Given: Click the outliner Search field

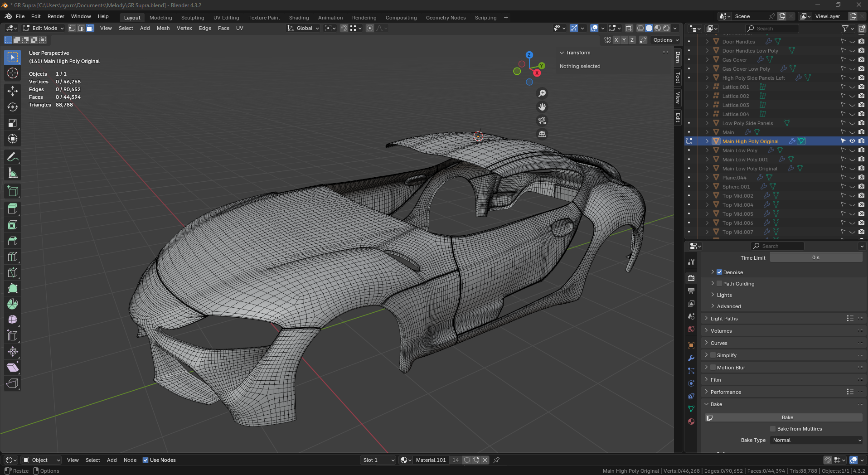Looking at the screenshot, I should click(772, 29).
